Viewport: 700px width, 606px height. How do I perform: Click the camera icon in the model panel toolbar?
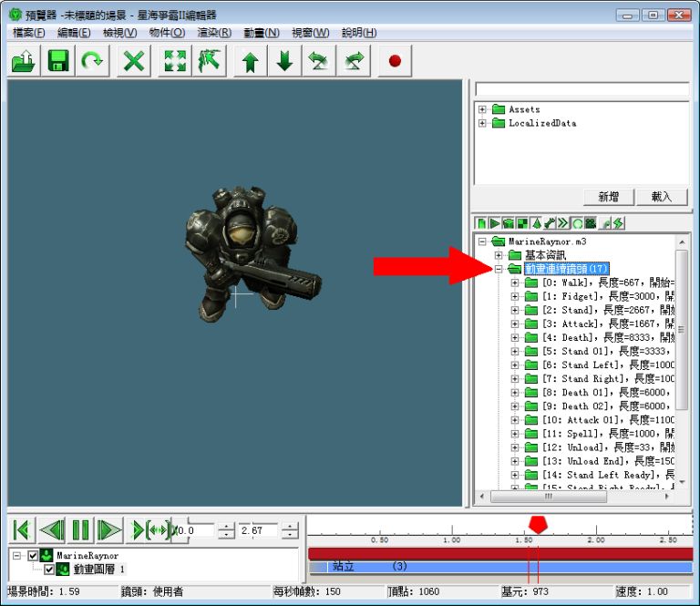click(591, 223)
